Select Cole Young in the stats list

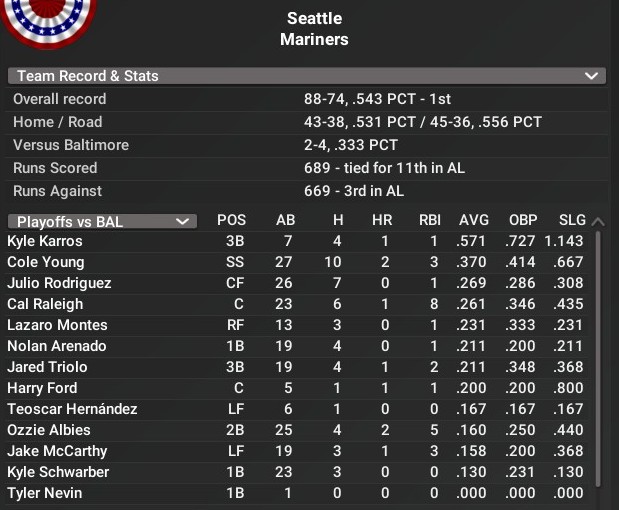tap(45, 262)
